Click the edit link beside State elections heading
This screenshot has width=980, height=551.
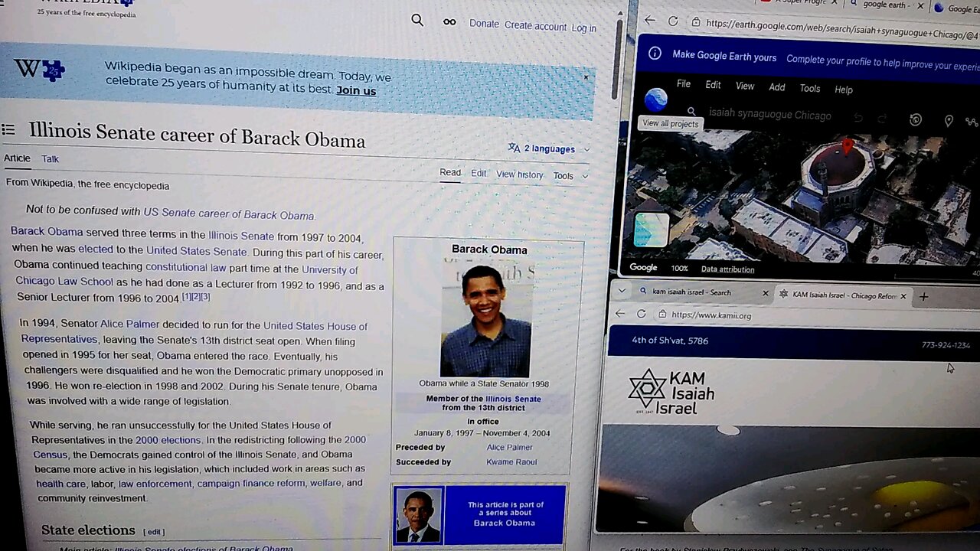(154, 532)
